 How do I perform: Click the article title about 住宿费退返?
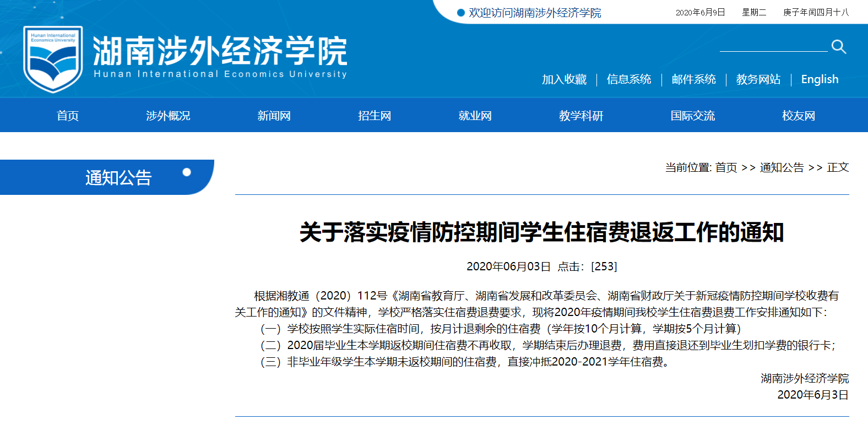(542, 232)
